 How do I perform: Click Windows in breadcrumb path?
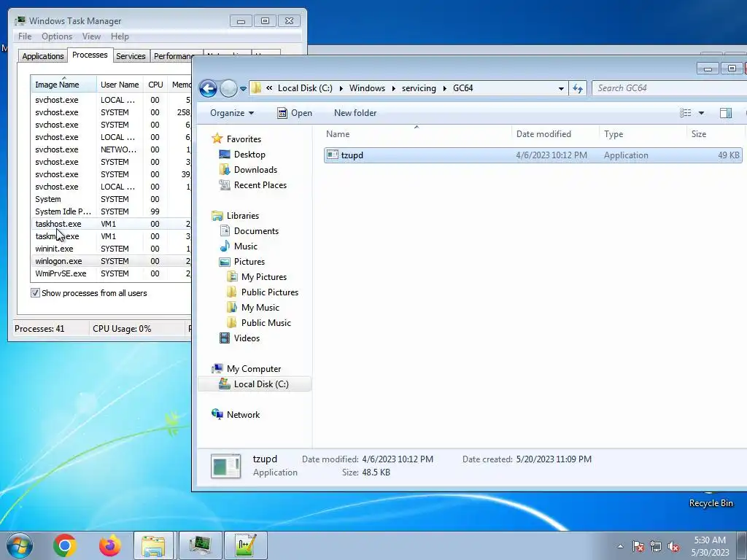click(x=367, y=88)
